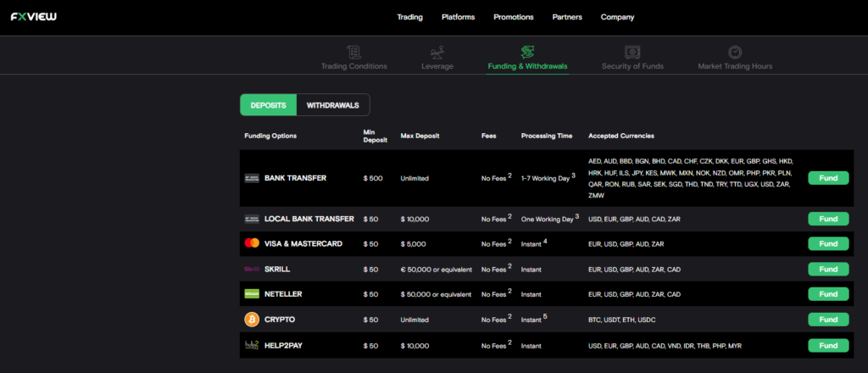The height and width of the screenshot is (373, 868).
Task: Open the Trading menu
Action: 409,17
